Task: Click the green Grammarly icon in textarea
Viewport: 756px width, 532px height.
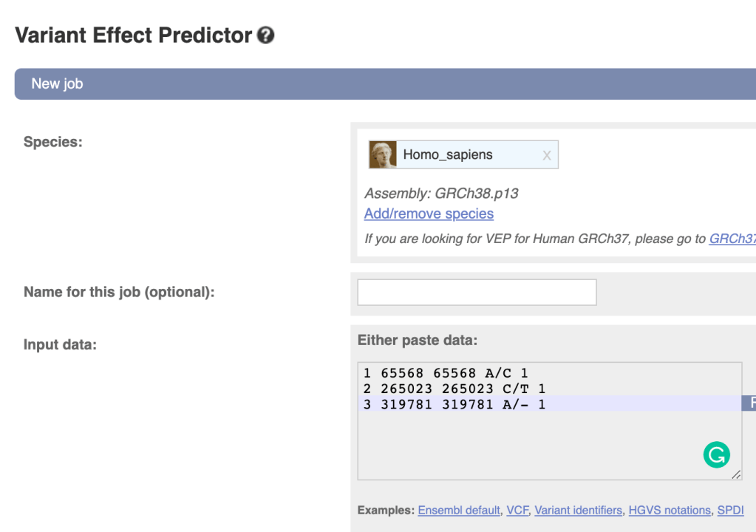Action: tap(715, 455)
